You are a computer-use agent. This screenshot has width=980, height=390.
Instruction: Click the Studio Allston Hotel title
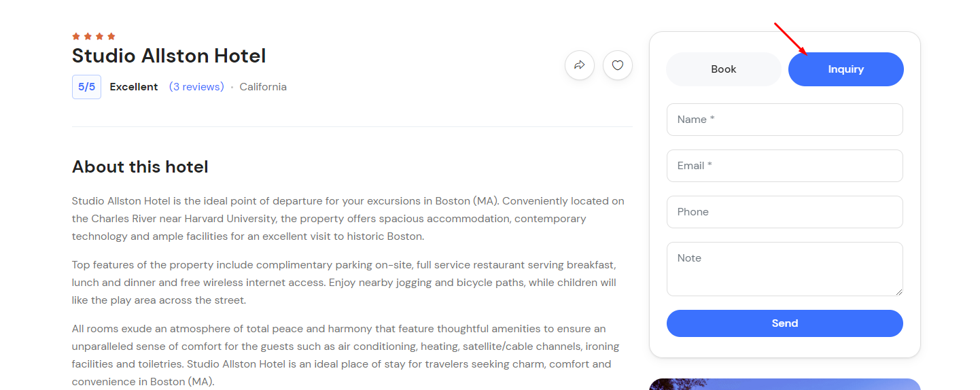coord(169,56)
